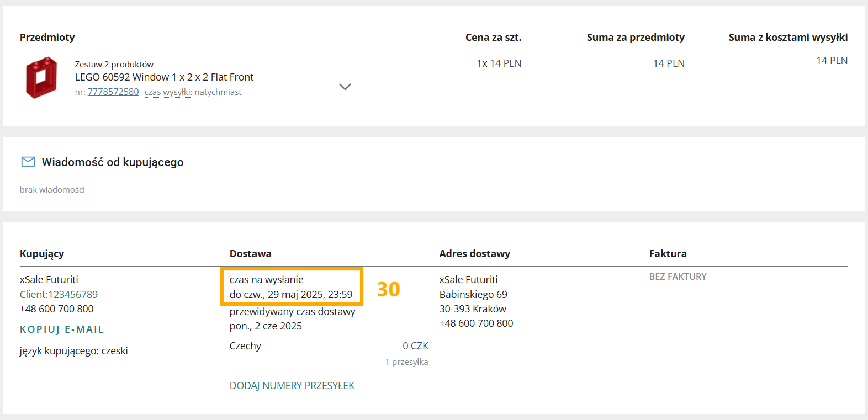Image resolution: width=868 pixels, height=420 pixels.
Task: Click the "czas wysyłki" dotted label
Action: pyautogui.click(x=168, y=92)
